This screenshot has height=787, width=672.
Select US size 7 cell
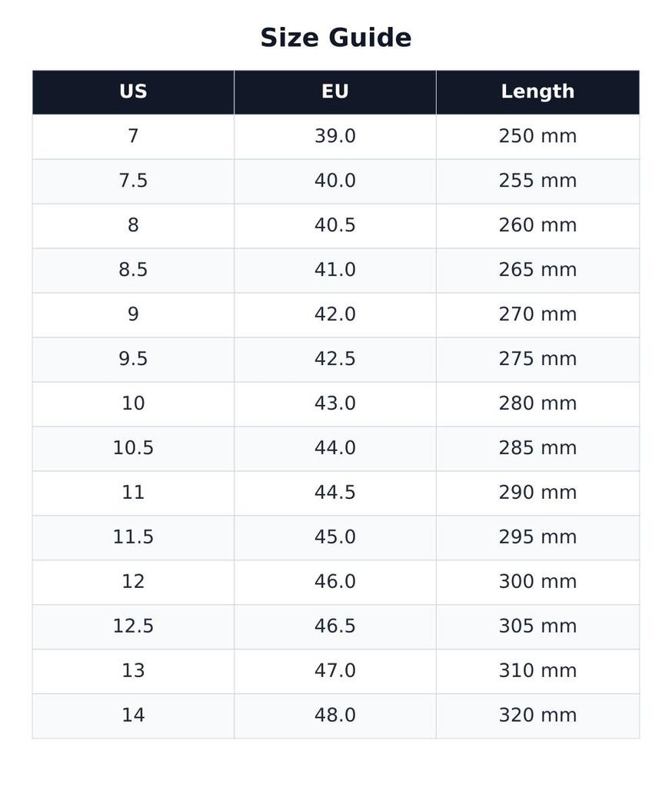coord(133,137)
